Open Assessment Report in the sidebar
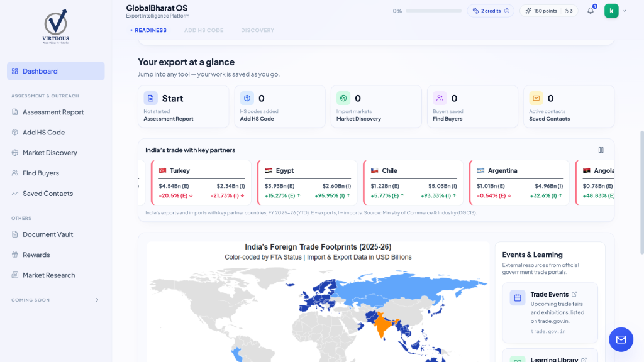Viewport: 644px width, 362px height. (56, 112)
